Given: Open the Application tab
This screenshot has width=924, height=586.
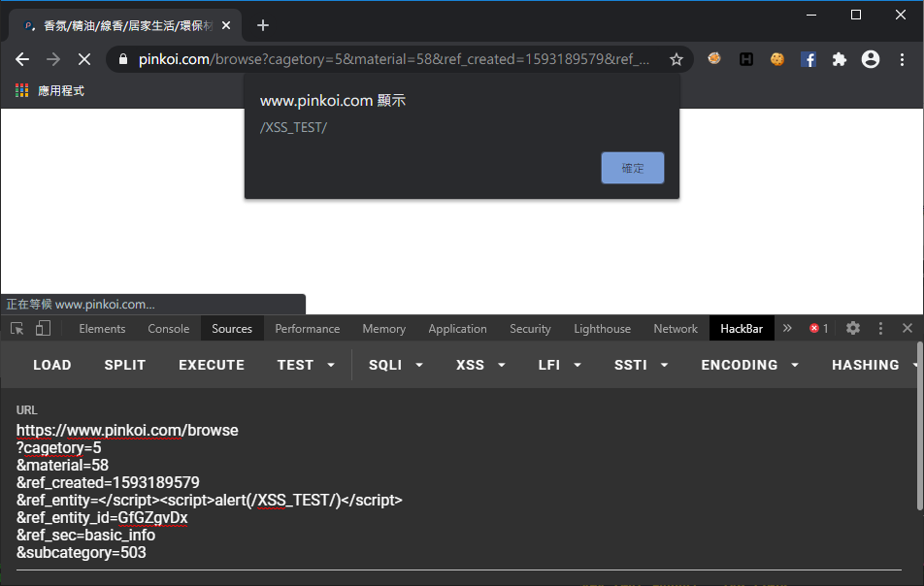Looking at the screenshot, I should point(457,329).
